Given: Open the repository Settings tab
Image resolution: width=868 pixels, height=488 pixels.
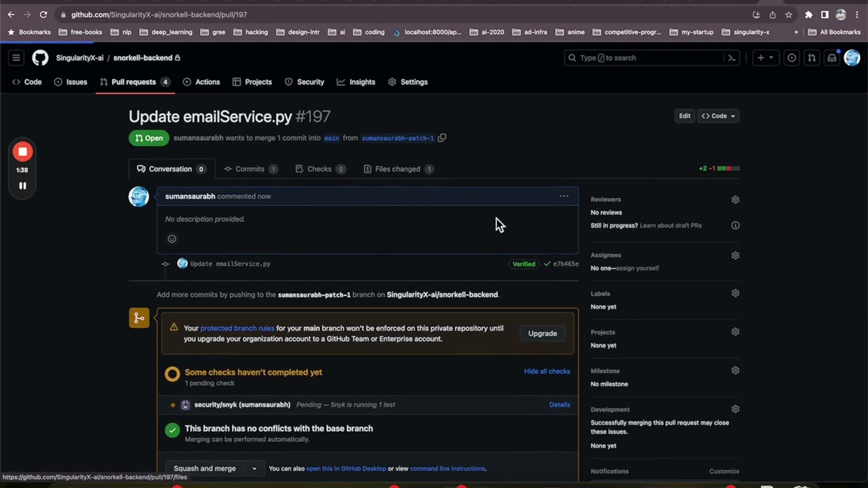Looking at the screenshot, I should coord(408,82).
